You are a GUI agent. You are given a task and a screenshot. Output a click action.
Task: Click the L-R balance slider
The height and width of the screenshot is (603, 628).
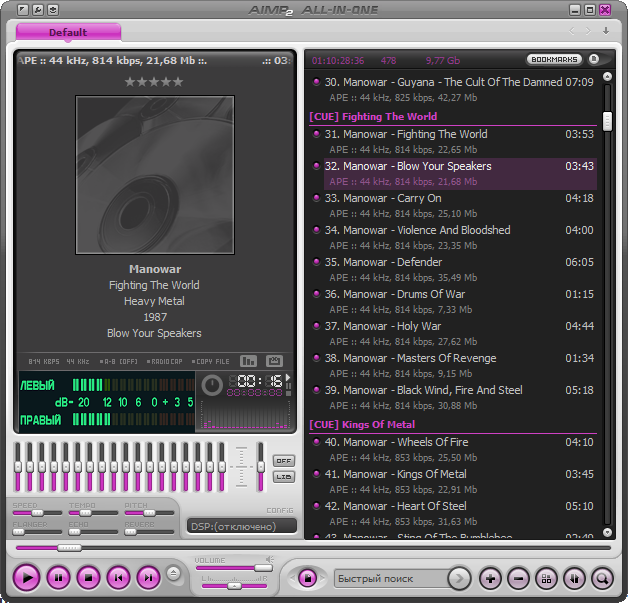(x=234, y=586)
